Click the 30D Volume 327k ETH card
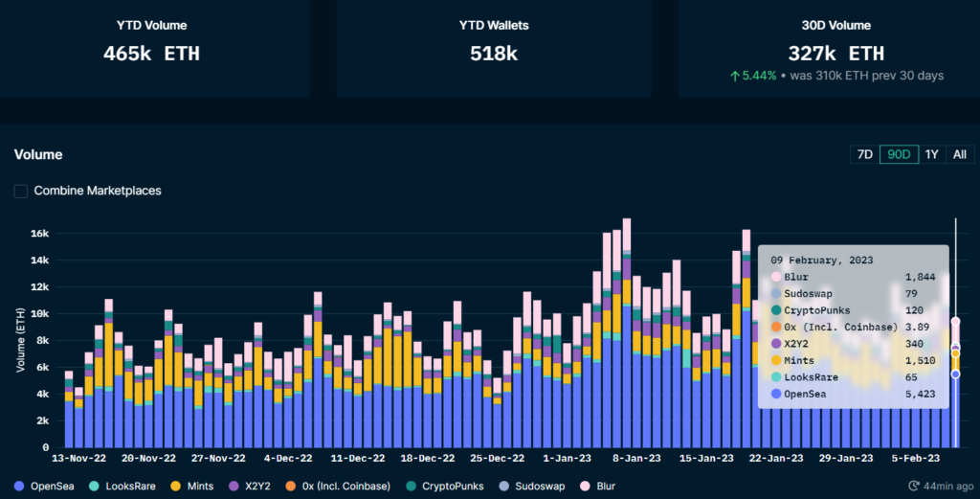980x499 pixels. point(835,46)
